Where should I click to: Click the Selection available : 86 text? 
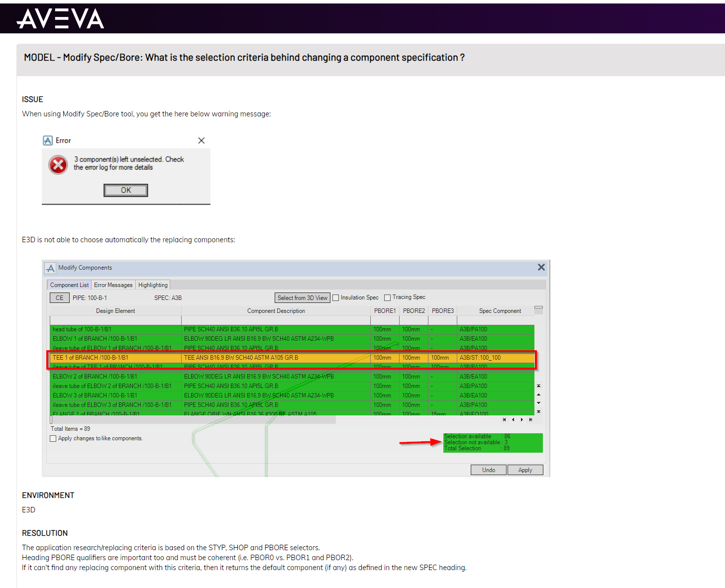[x=477, y=436]
